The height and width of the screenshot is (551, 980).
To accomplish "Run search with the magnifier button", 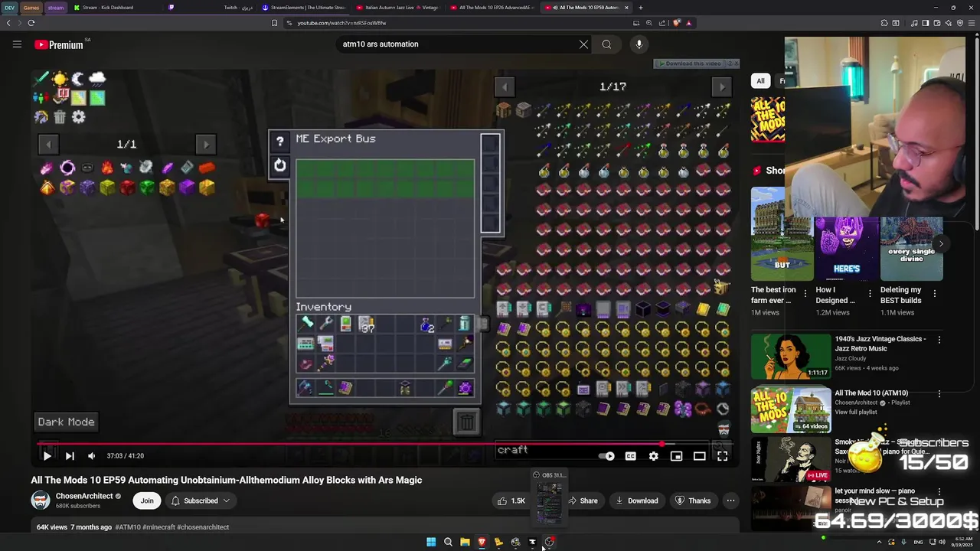I will [606, 44].
